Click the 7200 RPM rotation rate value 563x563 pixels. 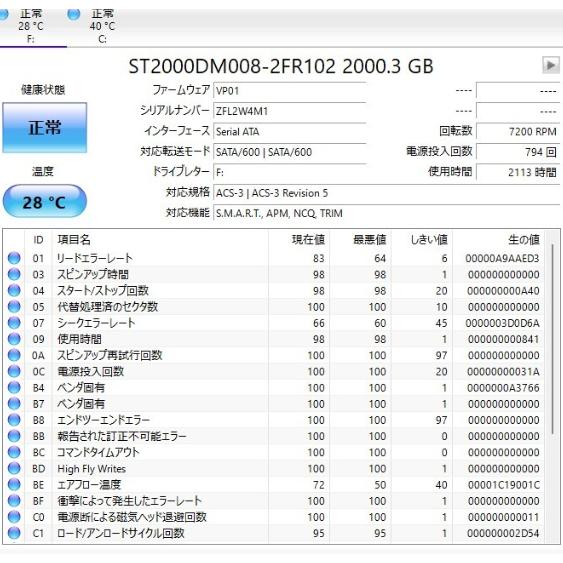[x=518, y=131]
